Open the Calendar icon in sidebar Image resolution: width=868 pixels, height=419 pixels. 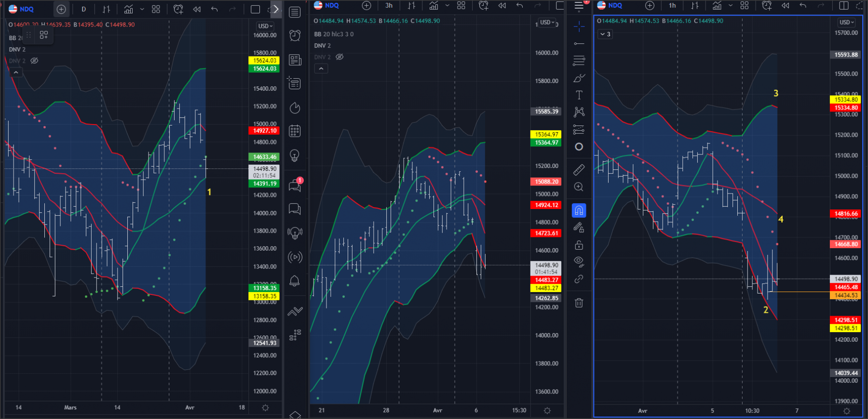click(x=295, y=131)
